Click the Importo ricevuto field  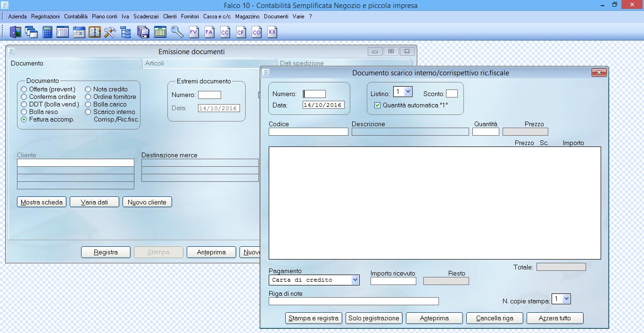(393, 281)
